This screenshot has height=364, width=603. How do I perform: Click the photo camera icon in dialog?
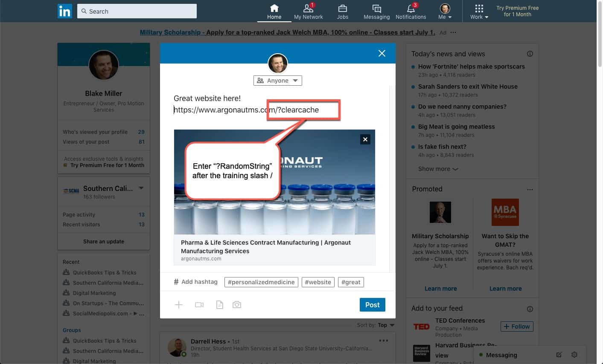click(237, 305)
